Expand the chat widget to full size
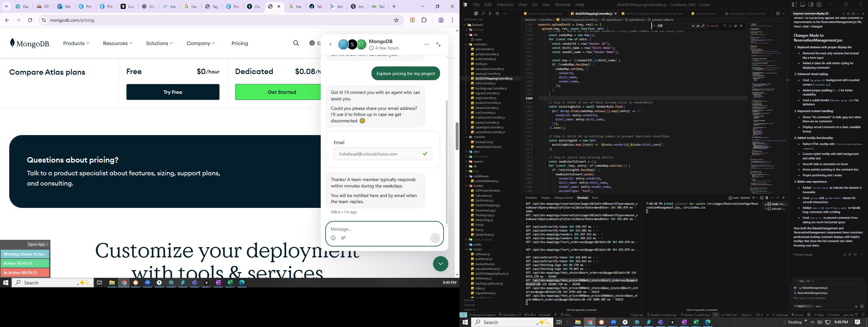This screenshot has height=327, width=868. pyautogui.click(x=438, y=44)
